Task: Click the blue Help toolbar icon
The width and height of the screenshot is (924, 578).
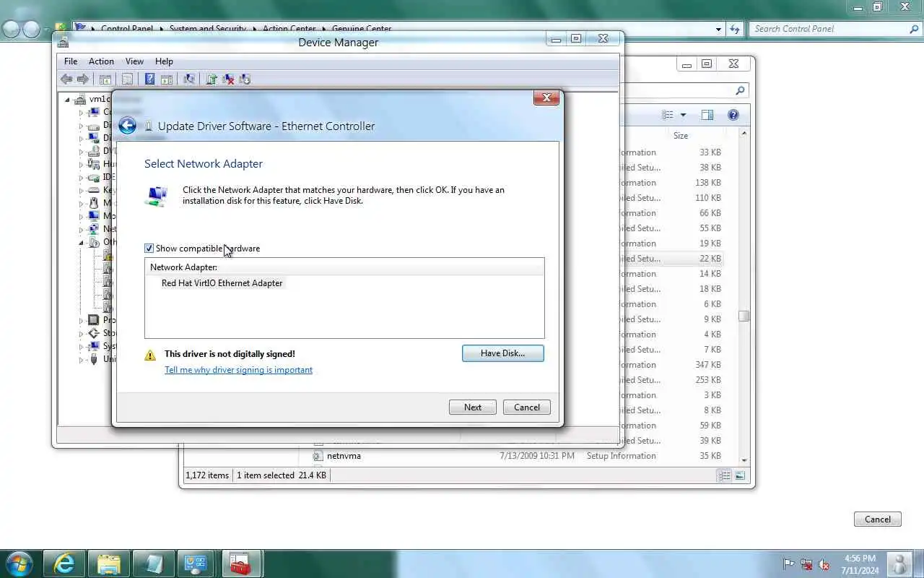Action: click(149, 79)
